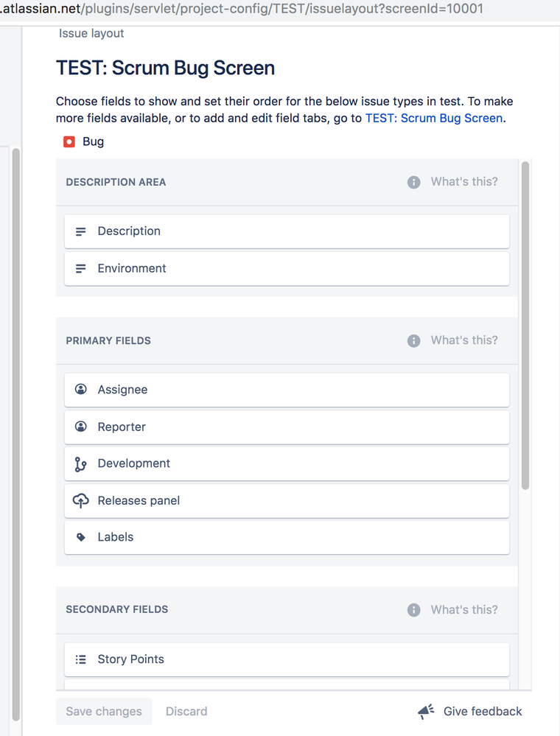
Task: Click the Give feedback megaphone icon
Action: pyautogui.click(x=426, y=710)
